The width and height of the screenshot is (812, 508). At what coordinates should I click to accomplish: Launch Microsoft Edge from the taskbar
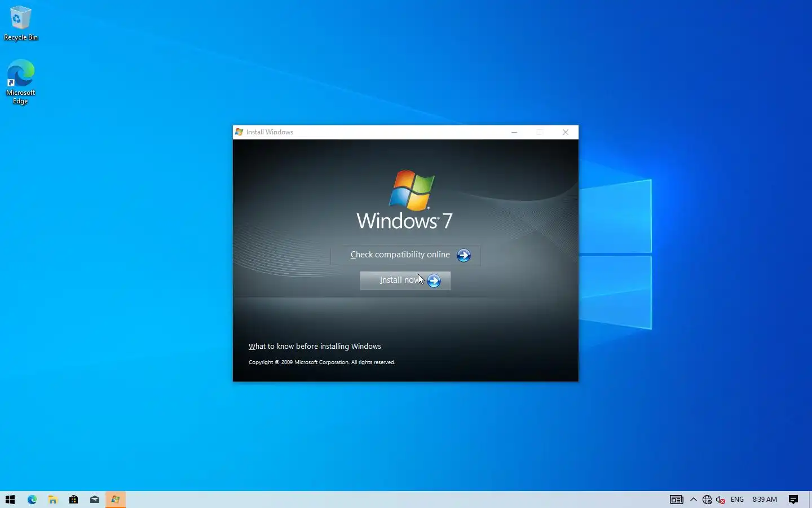click(32, 500)
